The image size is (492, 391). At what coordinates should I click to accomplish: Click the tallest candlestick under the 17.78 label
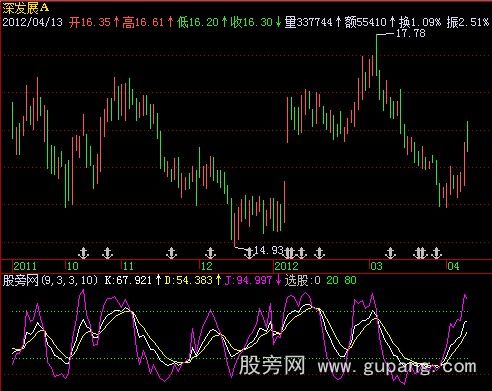pos(376,55)
